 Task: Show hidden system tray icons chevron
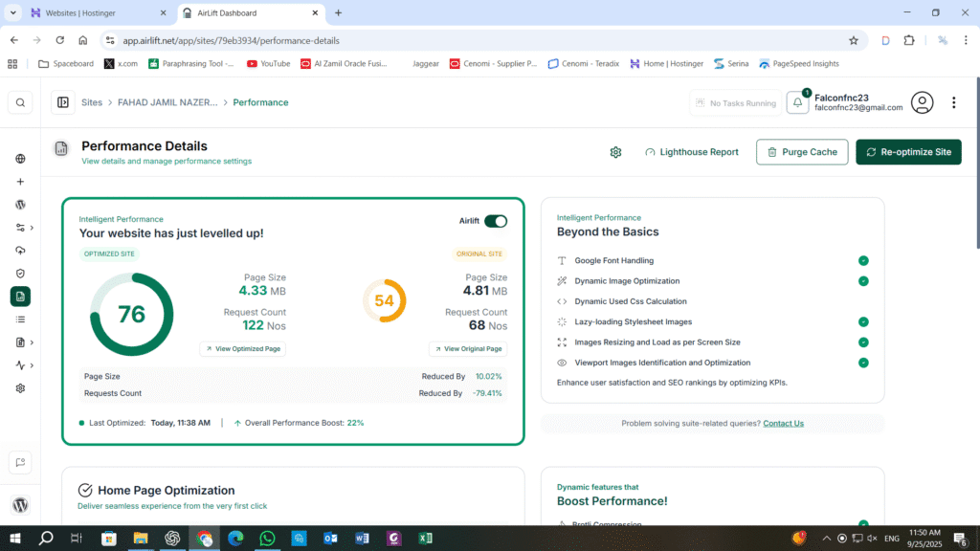826,538
